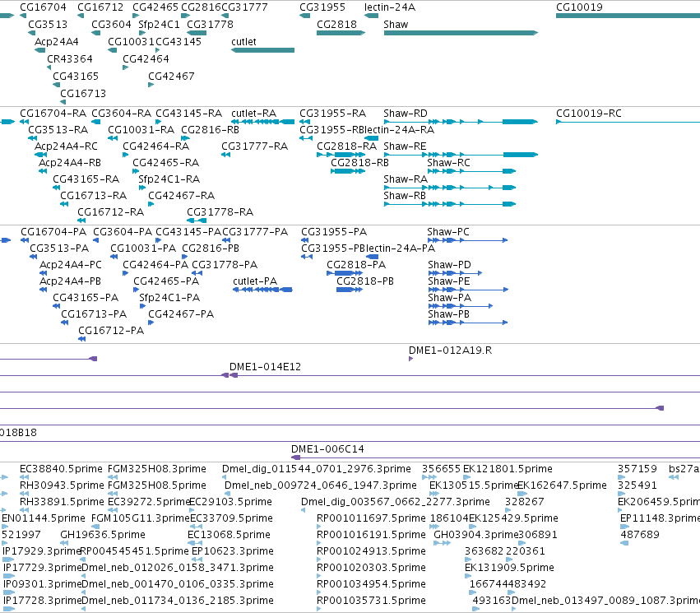Click the Shaw-PB protein label
The width and height of the screenshot is (700, 613).
click(x=448, y=315)
